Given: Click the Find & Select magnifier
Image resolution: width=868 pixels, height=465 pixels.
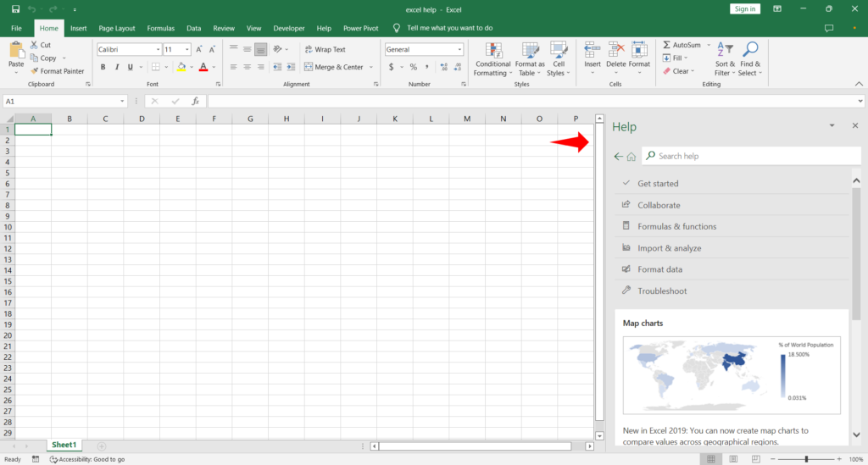Looking at the screenshot, I should pos(750,50).
